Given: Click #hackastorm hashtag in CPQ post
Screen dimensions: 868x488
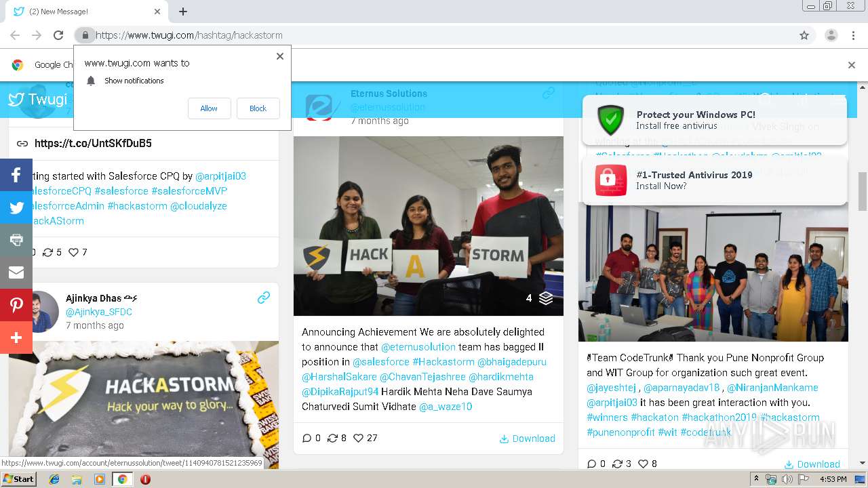Looking at the screenshot, I should 137,206.
